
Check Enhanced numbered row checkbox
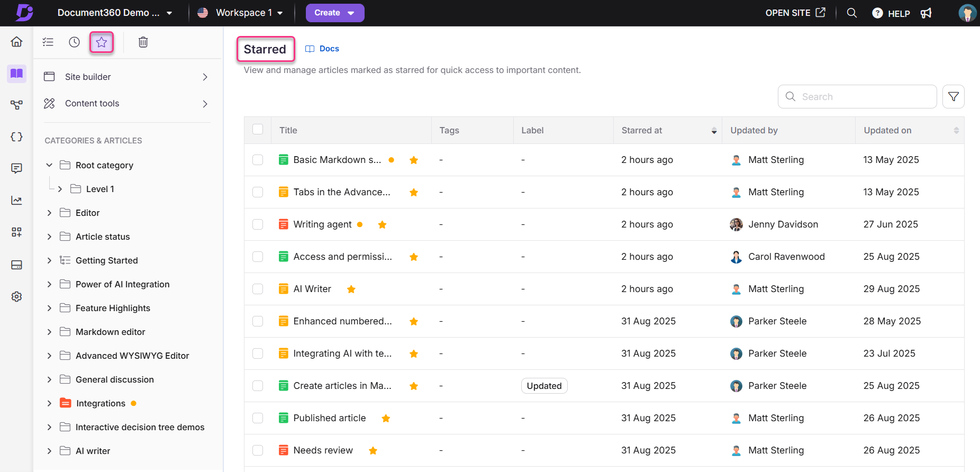click(258, 321)
